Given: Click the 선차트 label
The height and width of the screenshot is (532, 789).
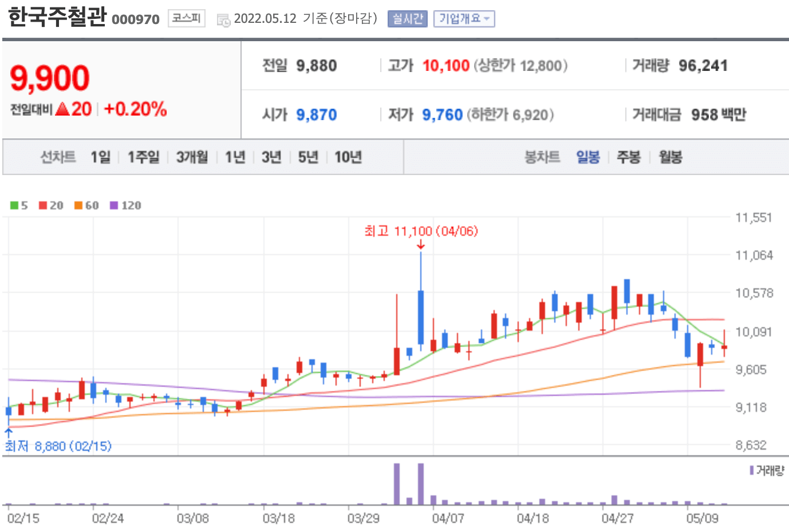Looking at the screenshot, I should (x=58, y=157).
